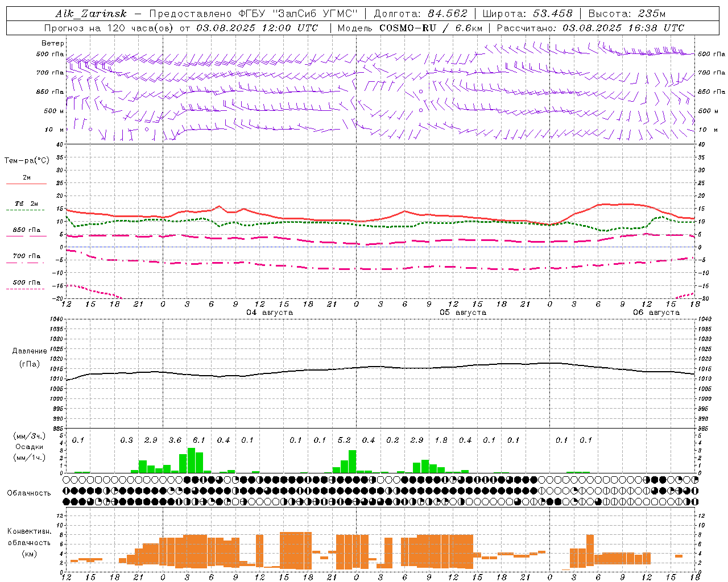The height and width of the screenshot is (582, 728).
Task: Select the text 'Широта: 53.458'
Action: coord(527,14)
